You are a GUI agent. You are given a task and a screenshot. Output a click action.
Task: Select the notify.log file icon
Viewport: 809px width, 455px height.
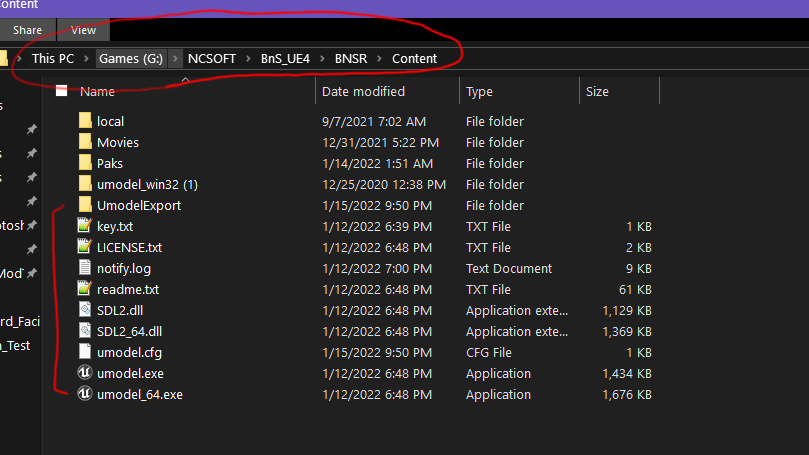(x=85, y=268)
